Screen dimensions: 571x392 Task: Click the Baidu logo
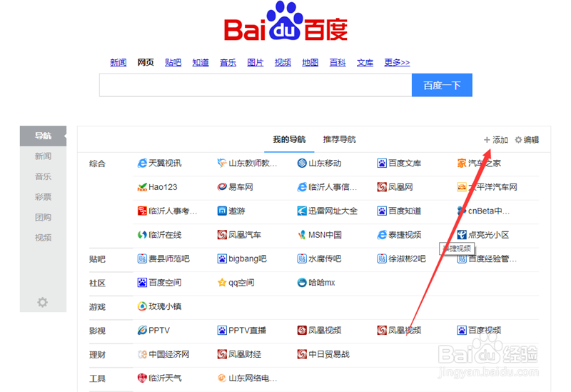(286, 21)
